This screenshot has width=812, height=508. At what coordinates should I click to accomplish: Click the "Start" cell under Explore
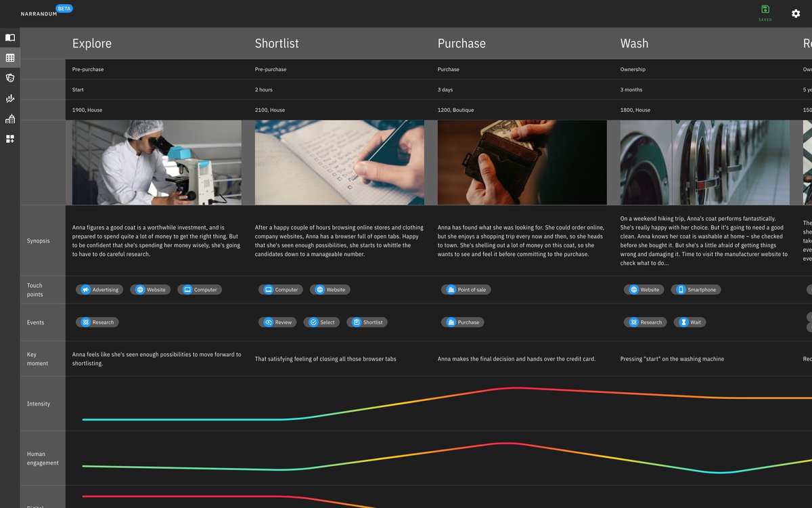pyautogui.click(x=78, y=89)
